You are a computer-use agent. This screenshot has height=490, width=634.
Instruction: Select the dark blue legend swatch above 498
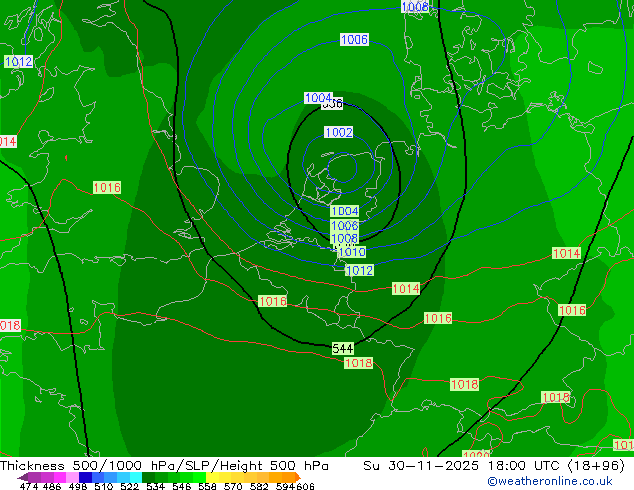click(84, 477)
